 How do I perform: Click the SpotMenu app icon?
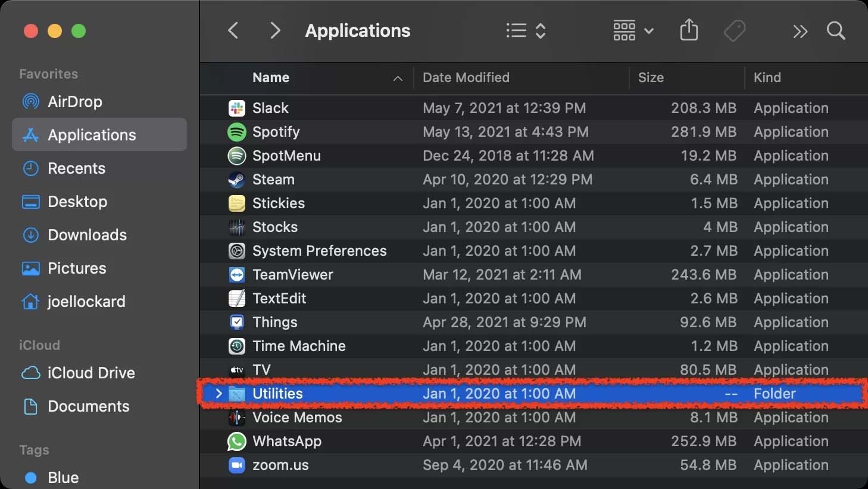(x=237, y=156)
